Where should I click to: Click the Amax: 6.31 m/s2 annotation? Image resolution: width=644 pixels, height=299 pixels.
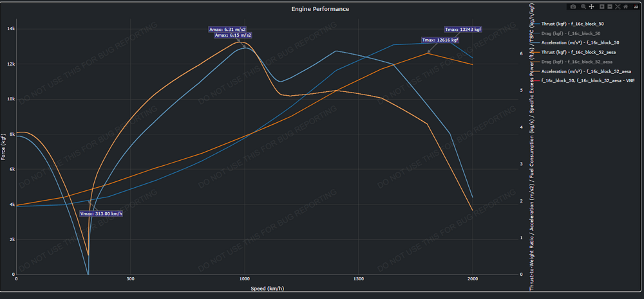(227, 30)
